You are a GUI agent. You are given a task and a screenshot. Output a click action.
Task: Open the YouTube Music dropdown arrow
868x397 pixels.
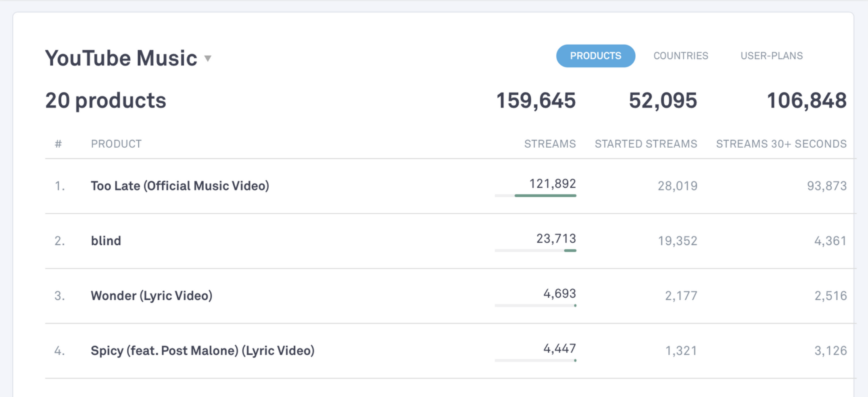pos(208,59)
